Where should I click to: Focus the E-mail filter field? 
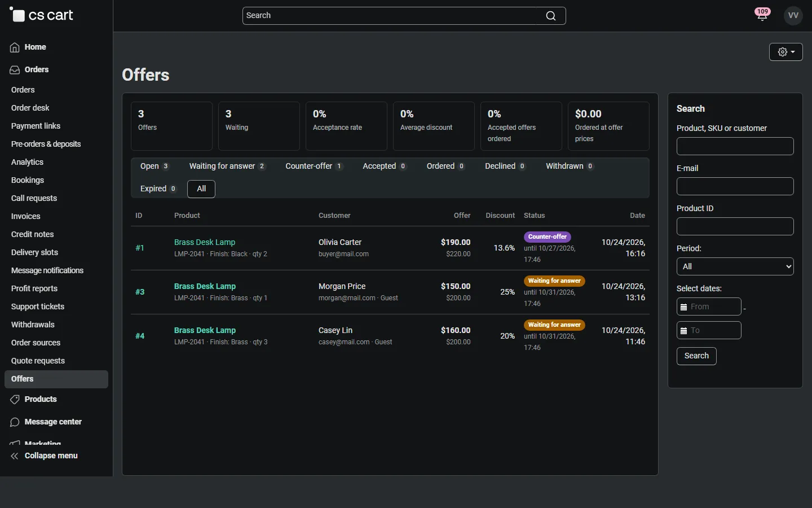point(735,186)
